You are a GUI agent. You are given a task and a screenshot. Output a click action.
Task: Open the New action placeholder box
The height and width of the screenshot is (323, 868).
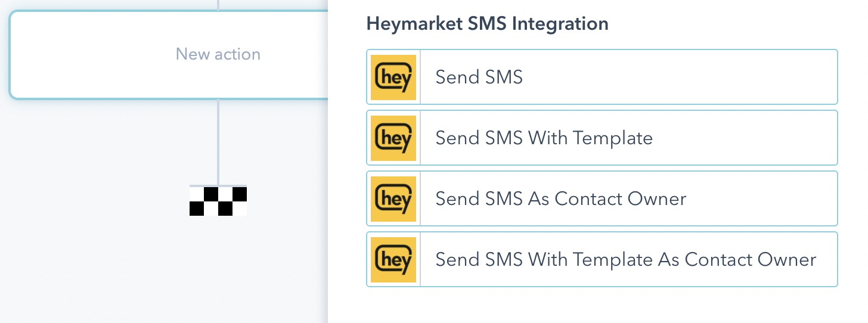coord(119,55)
